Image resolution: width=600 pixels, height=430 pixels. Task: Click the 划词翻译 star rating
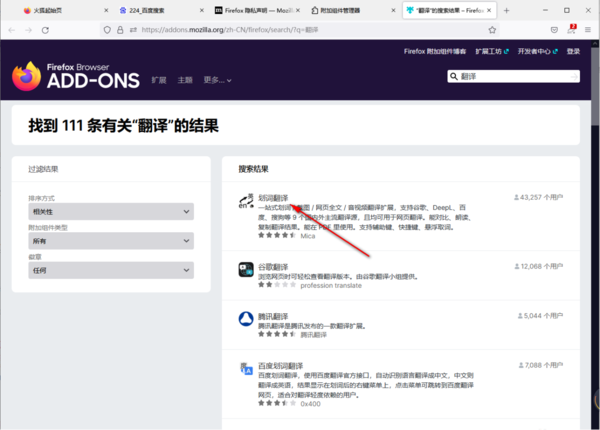point(277,235)
